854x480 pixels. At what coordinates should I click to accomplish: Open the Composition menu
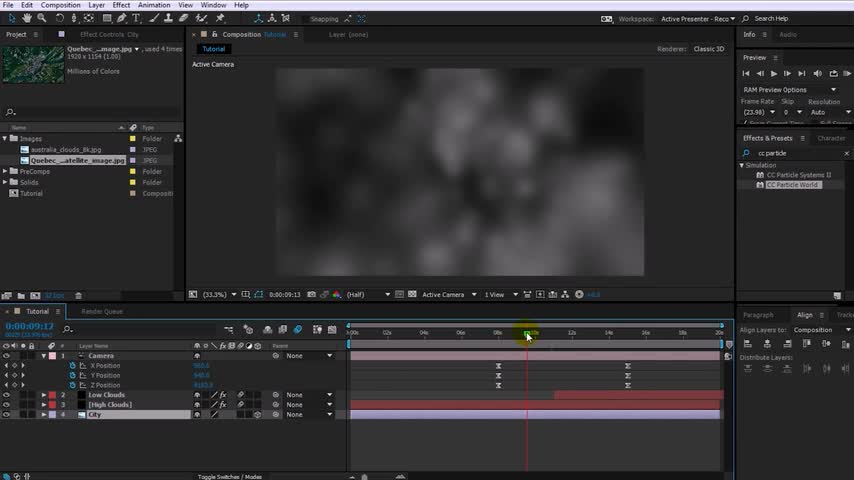60,5
